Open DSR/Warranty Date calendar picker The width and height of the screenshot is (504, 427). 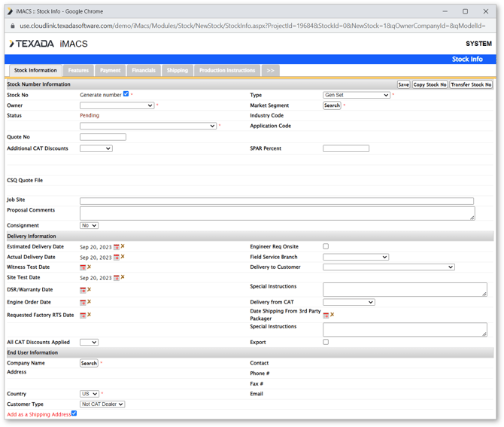tap(83, 290)
